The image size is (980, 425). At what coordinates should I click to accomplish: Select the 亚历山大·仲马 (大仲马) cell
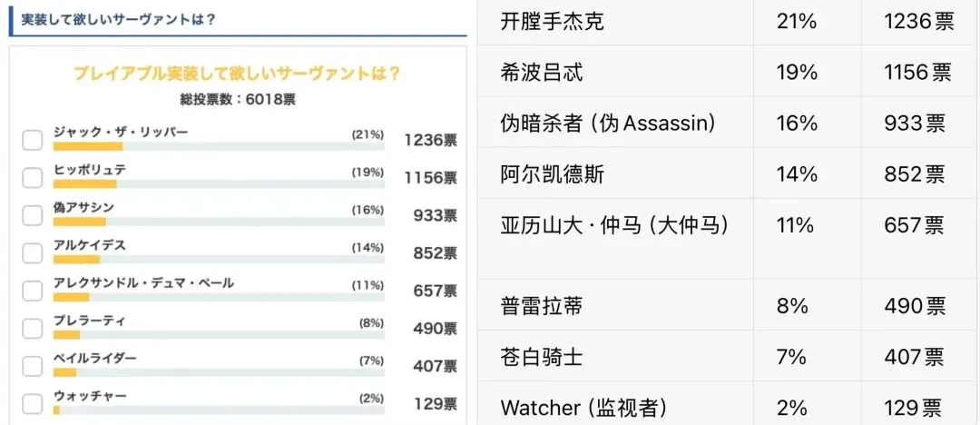(x=614, y=224)
